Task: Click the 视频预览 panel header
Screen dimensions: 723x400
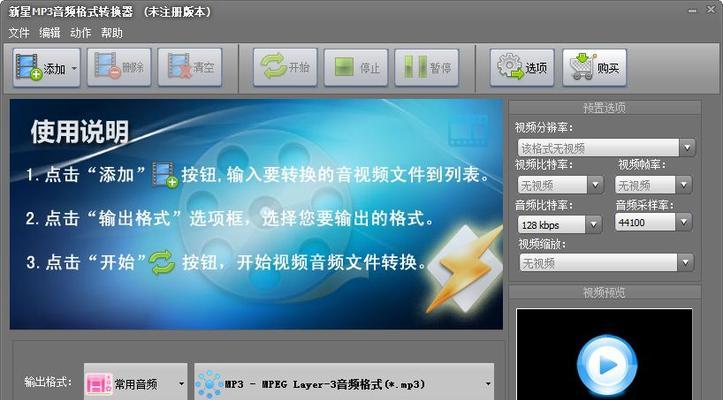Action: (x=604, y=293)
